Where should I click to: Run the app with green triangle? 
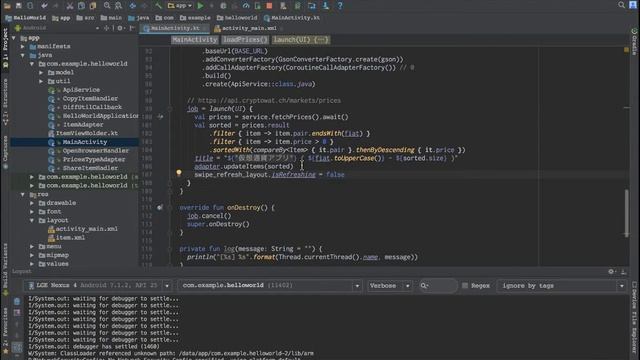coord(200,6)
